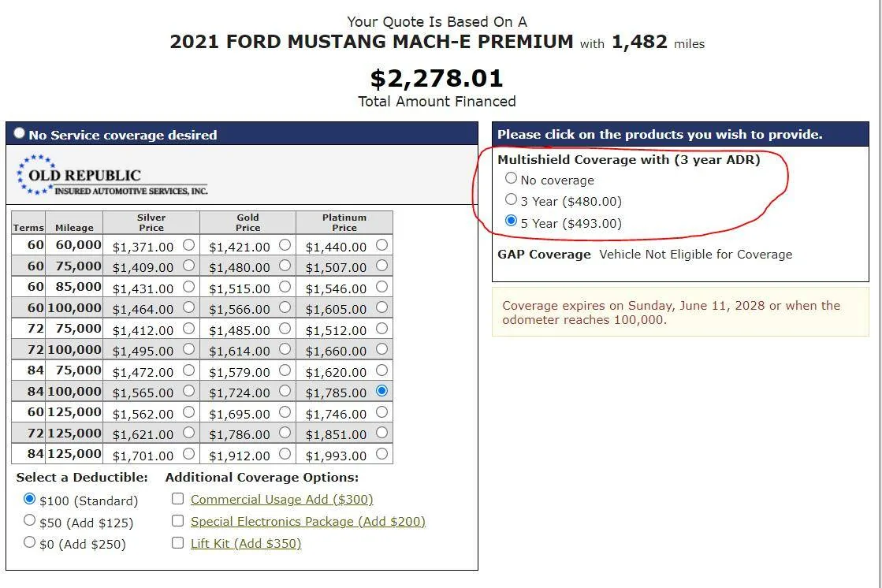Viewport: 882px width, 588px height.
Task: Enable Special Electronics Package checkbox
Action: tap(178, 520)
